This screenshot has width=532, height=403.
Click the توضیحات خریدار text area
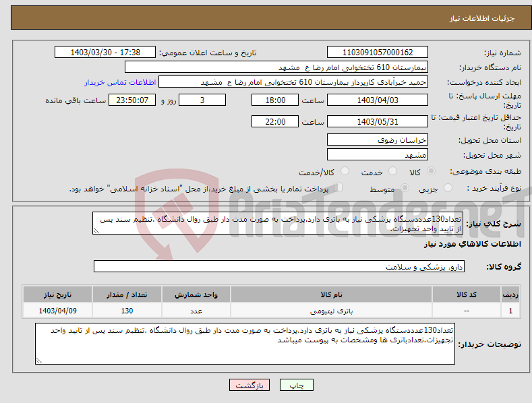click(245, 344)
